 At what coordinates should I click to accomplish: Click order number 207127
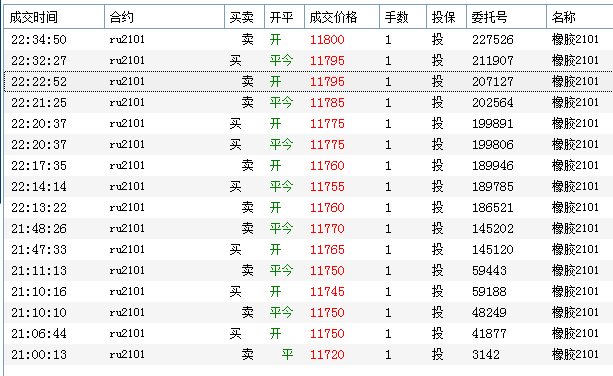493,82
